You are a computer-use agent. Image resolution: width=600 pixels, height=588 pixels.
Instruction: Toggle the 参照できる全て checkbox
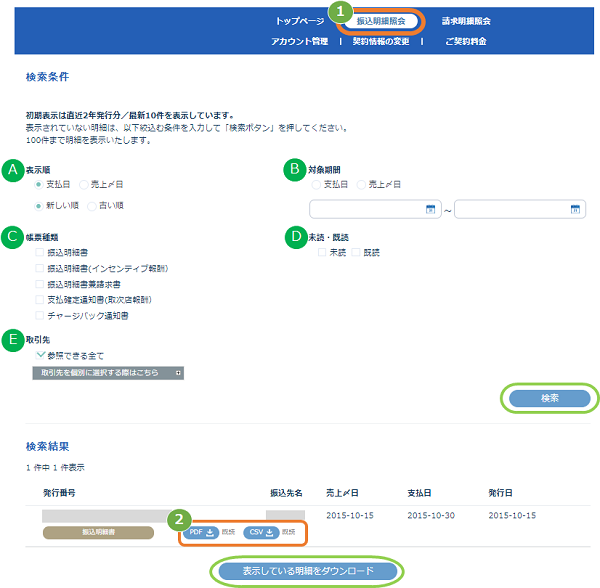point(40,355)
